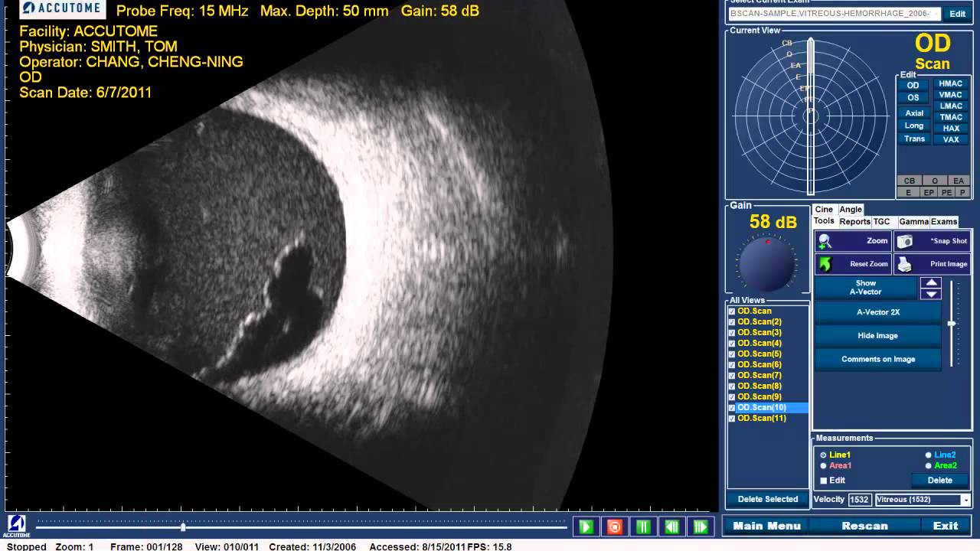Click the Zoom magnifier tool

(853, 241)
